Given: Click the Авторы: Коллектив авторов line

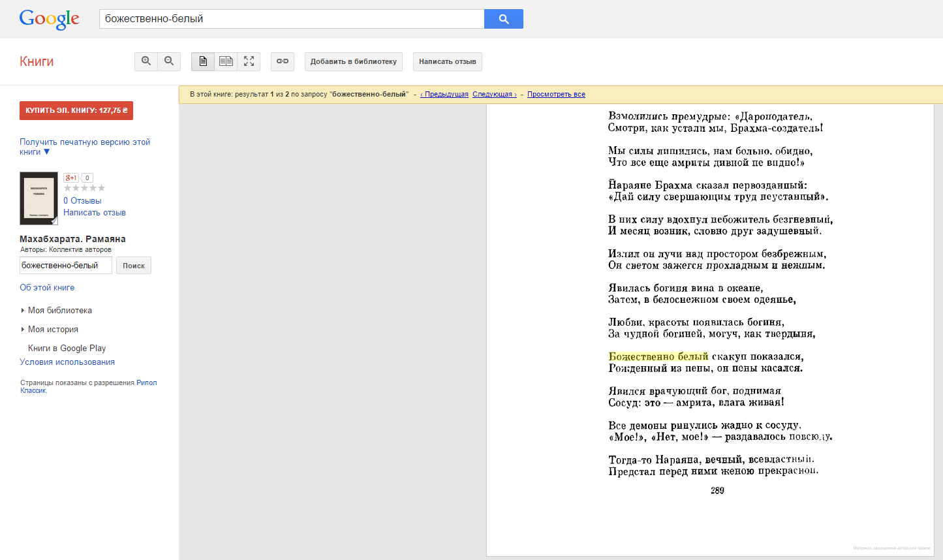Looking at the screenshot, I should [65, 249].
